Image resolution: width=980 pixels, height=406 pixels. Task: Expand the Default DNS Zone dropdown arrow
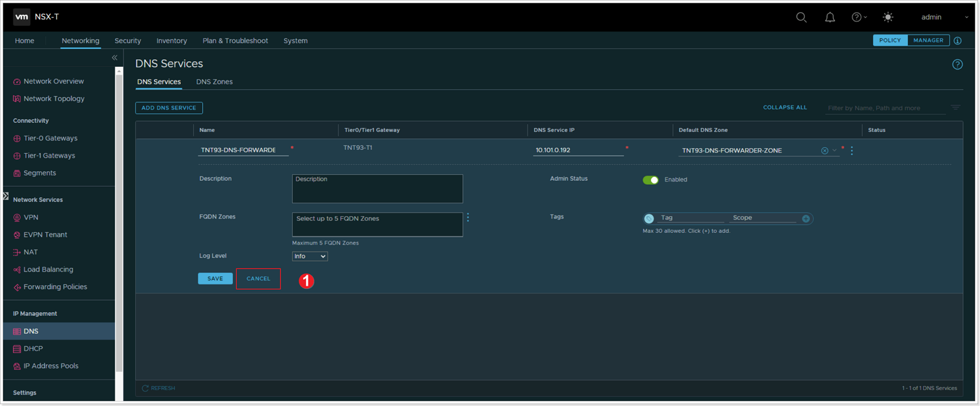pos(834,151)
